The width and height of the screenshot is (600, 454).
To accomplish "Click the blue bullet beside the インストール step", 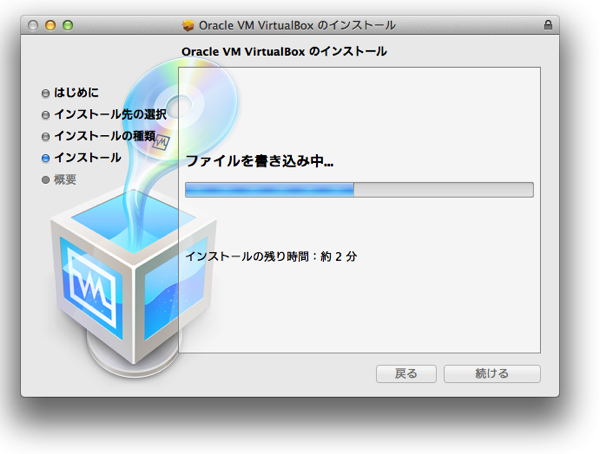I will (x=46, y=158).
